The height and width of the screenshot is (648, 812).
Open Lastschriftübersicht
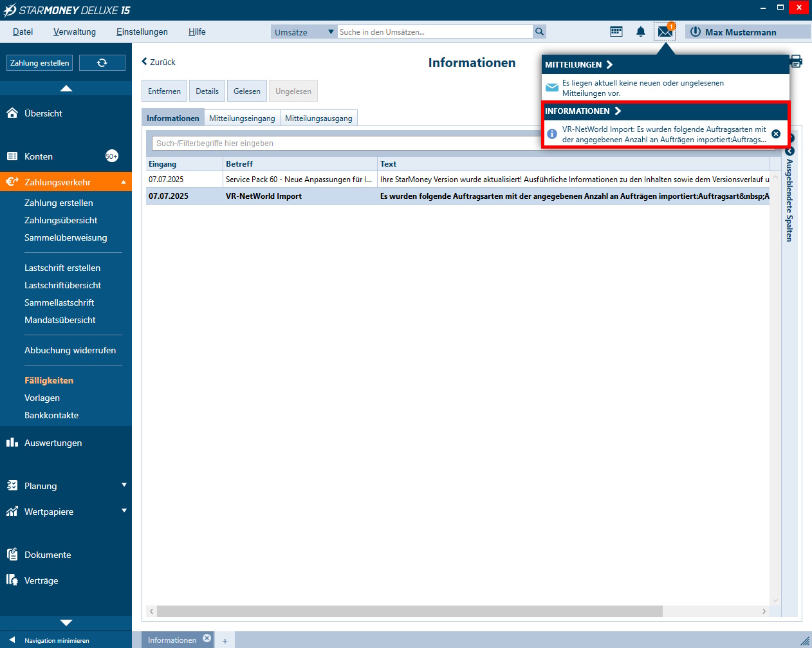[63, 285]
